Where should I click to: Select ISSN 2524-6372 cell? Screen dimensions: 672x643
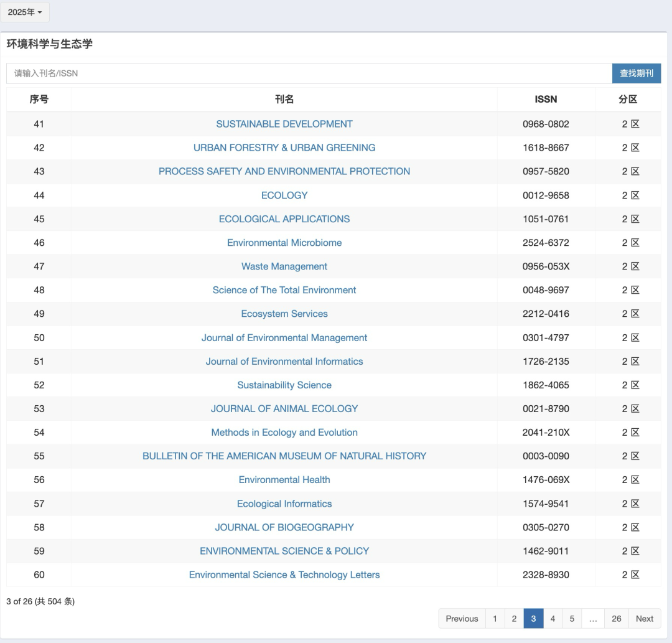(546, 243)
